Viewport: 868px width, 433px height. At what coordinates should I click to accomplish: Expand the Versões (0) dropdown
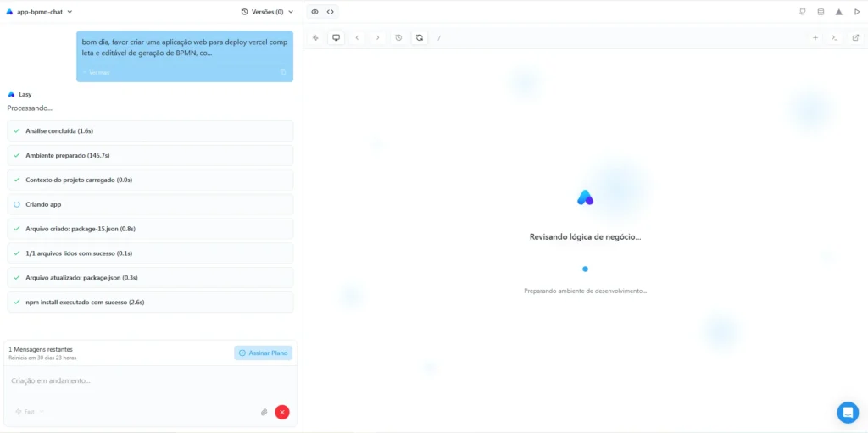click(x=267, y=12)
